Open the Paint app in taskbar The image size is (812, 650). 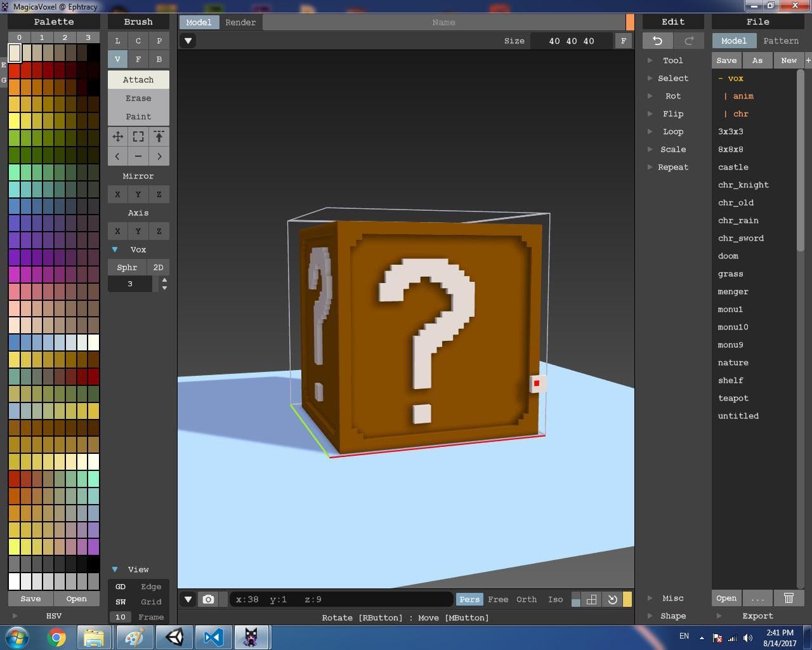(134, 637)
